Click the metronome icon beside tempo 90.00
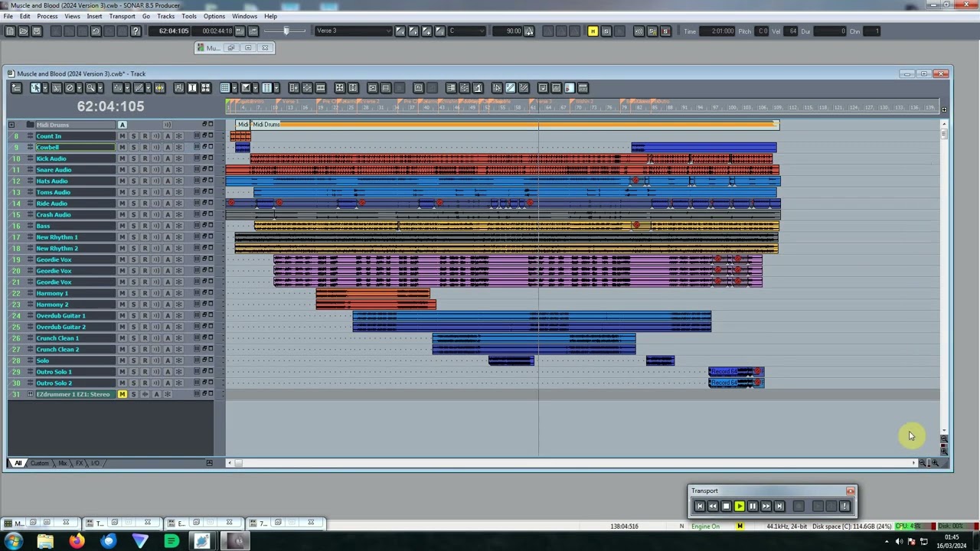Viewport: 980px width, 551px height. (529, 31)
